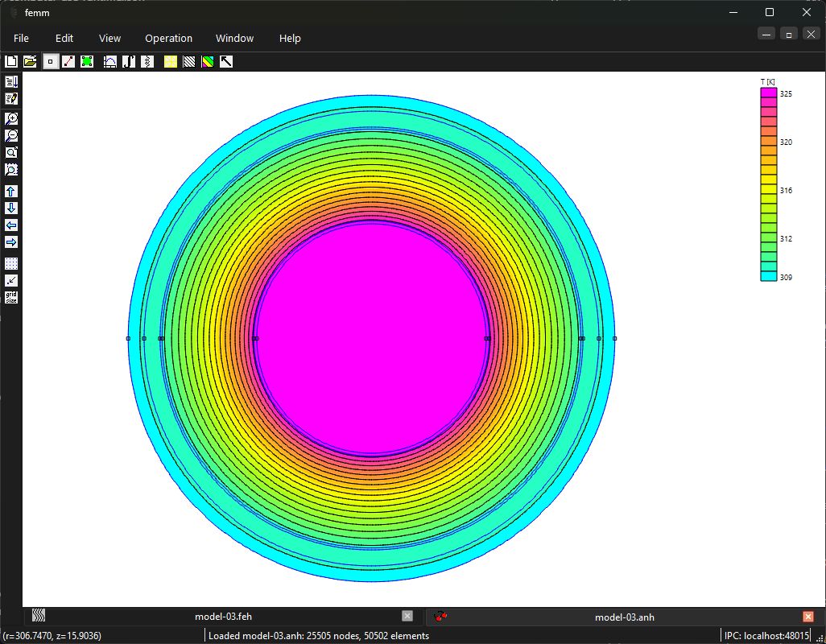The image size is (826, 644).
Task: Open a file using the folder icon
Action: (x=30, y=62)
